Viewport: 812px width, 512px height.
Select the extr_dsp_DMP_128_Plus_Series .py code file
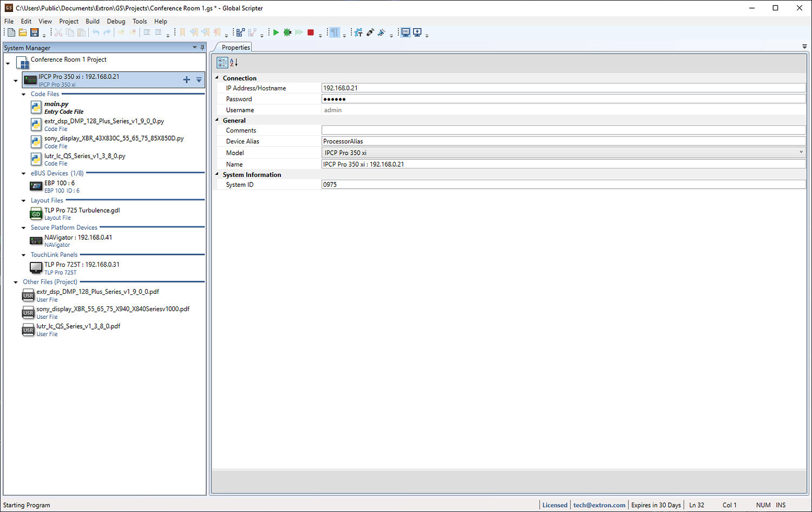pyautogui.click(x=97, y=124)
